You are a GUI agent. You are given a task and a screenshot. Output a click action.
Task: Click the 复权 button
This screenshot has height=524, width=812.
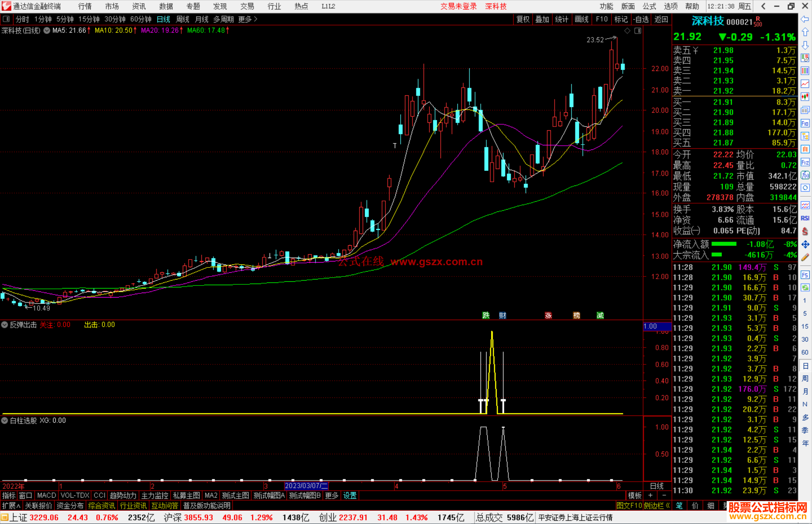(523, 19)
